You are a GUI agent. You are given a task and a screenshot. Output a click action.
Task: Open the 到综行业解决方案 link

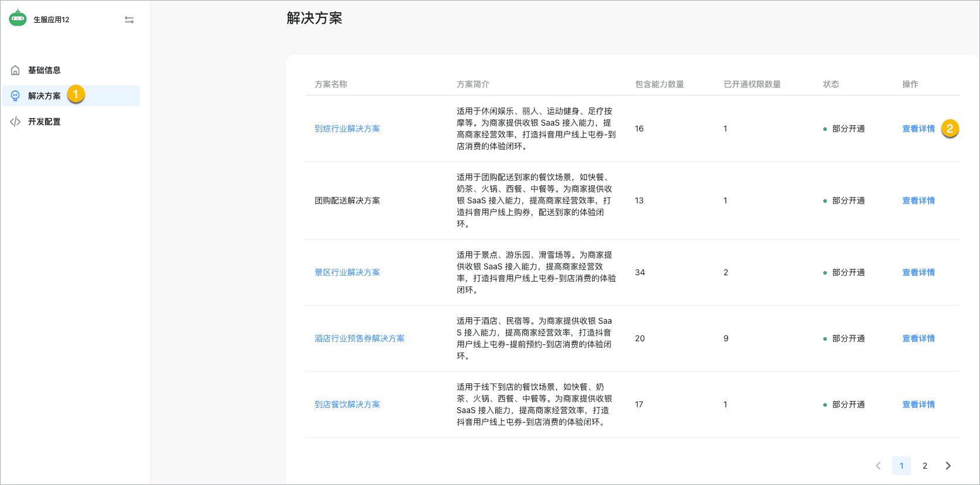click(x=347, y=129)
